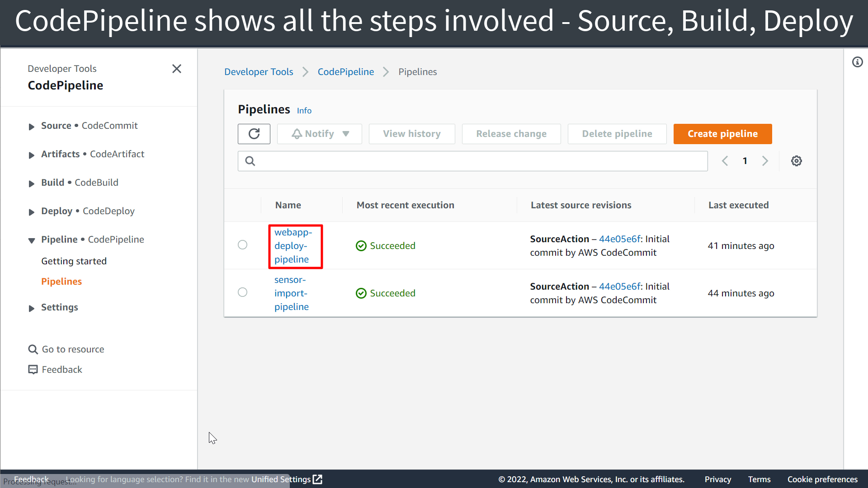Open the Notify dropdown menu

point(345,134)
